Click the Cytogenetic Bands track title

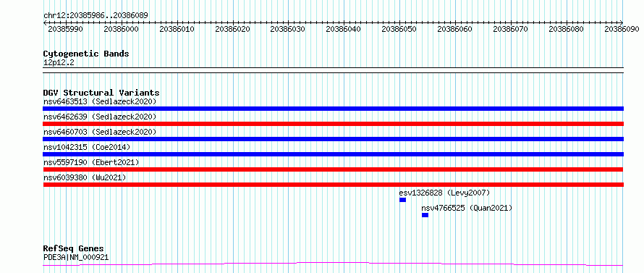coord(86,54)
